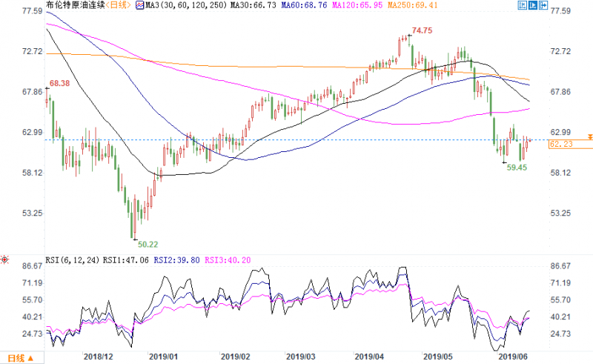Click the 2019/03 date axis label
Screen dimensions: 593x364
click(x=301, y=357)
